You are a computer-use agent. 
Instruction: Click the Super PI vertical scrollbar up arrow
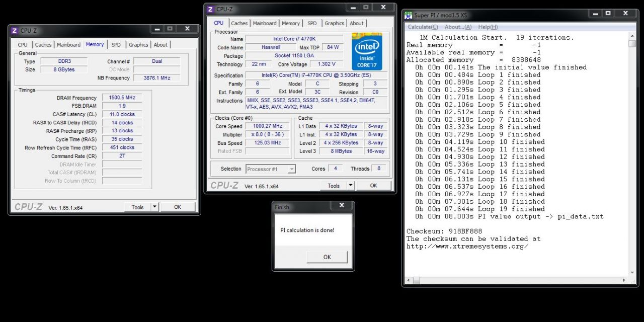[632, 36]
